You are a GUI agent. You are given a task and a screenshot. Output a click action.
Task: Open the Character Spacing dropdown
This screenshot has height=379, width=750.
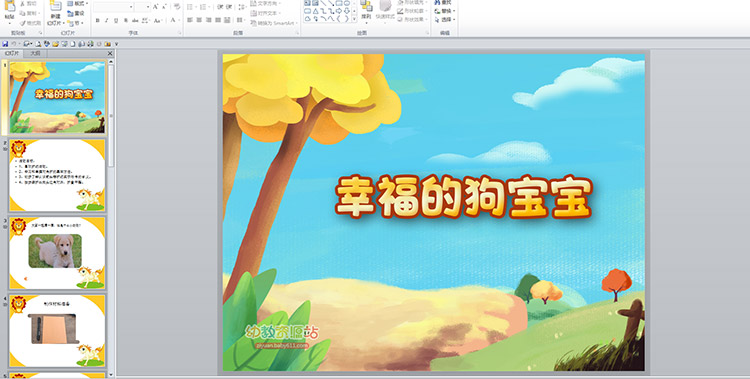coord(145,20)
